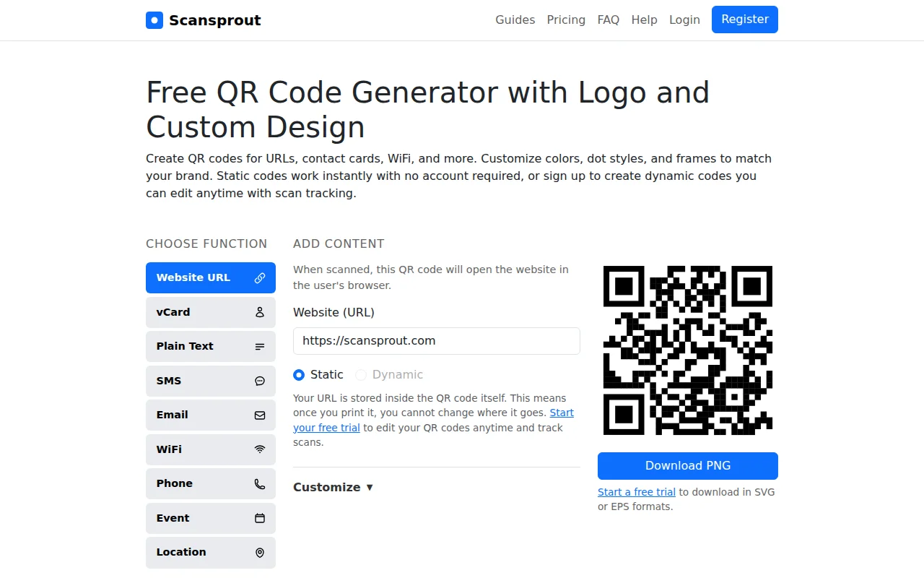Image resolution: width=924 pixels, height=578 pixels.
Task: Switch to the vCard function
Action: point(211,312)
